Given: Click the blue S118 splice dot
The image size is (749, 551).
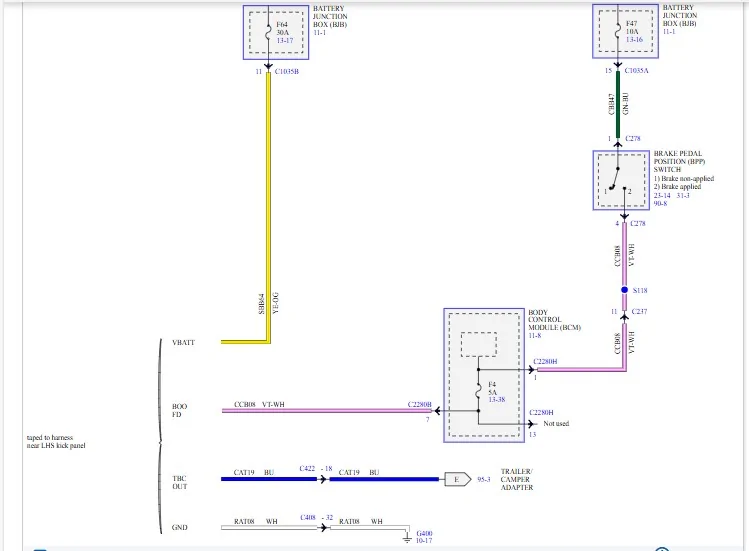Looking at the screenshot, I should pyautogui.click(x=624, y=290).
